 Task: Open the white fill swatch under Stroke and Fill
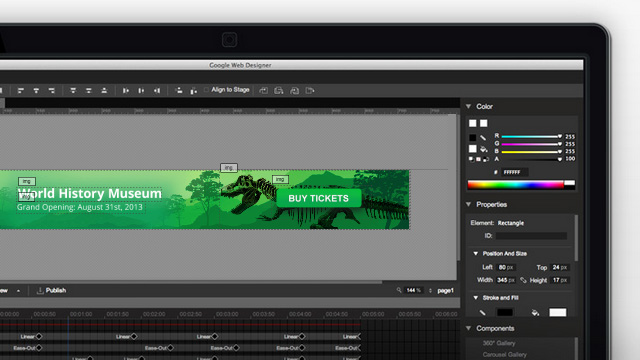558,313
